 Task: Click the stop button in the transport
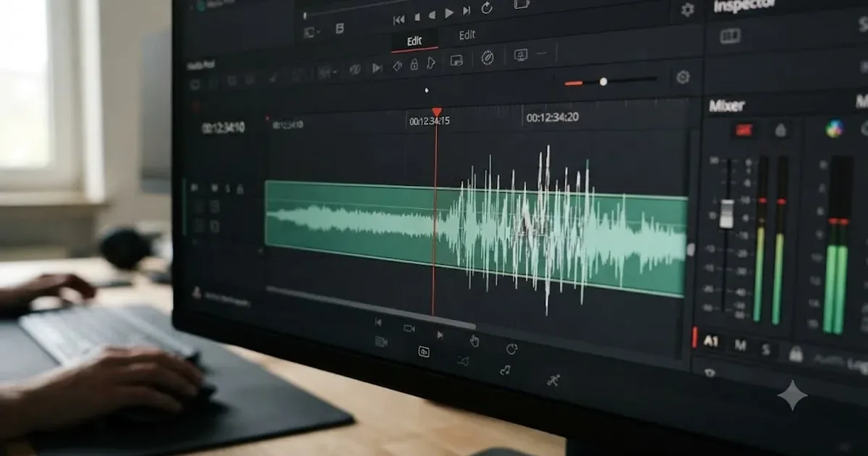click(x=416, y=17)
